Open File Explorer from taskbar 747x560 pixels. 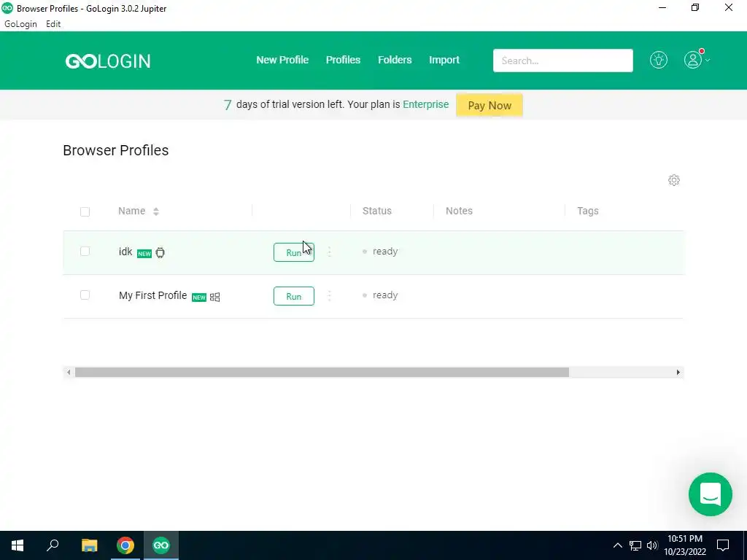click(x=89, y=545)
